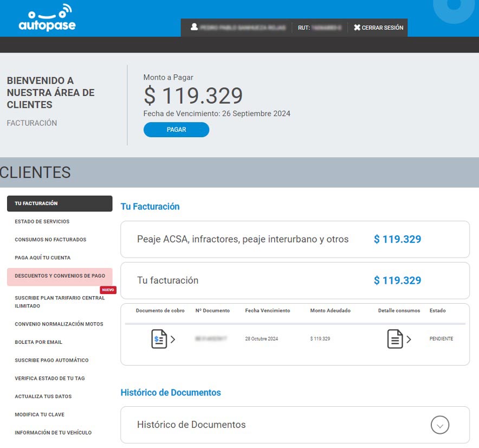Screen dimensions: 479x448
Task: Click the Autopase logo
Action: (47, 18)
